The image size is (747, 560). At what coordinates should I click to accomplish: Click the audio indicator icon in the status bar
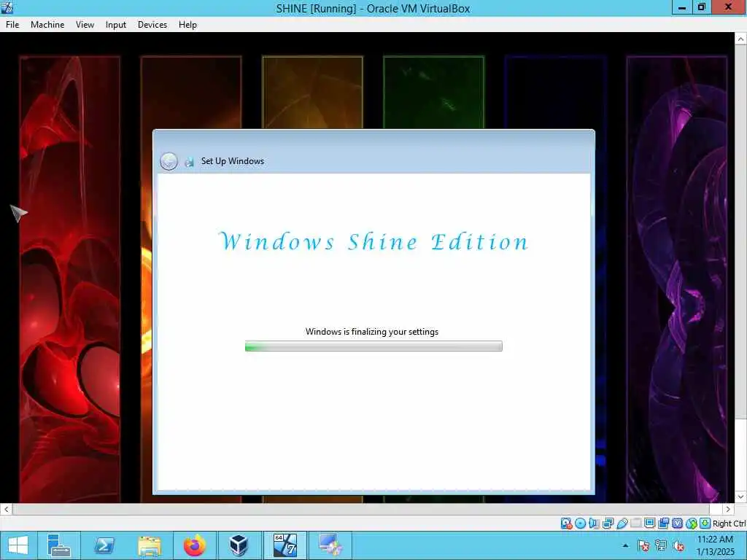594,524
